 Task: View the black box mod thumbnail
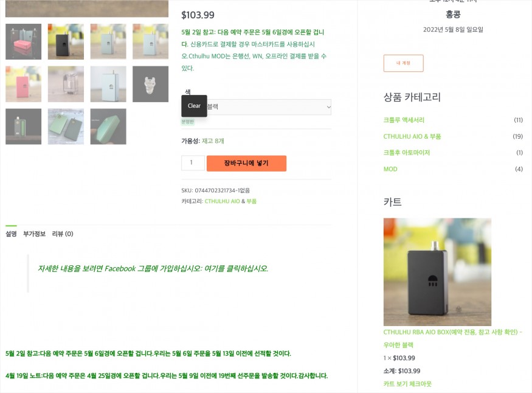click(x=66, y=41)
